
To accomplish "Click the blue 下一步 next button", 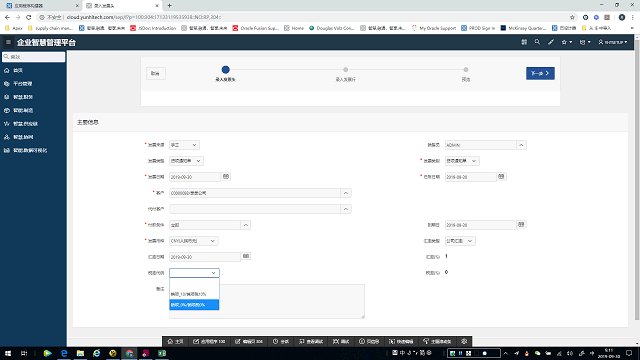I will 540,73.
